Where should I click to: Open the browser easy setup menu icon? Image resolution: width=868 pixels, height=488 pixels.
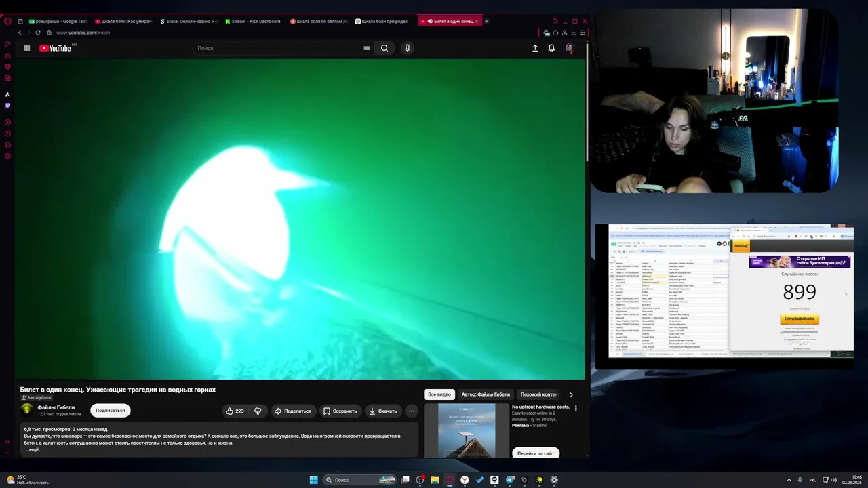click(583, 33)
